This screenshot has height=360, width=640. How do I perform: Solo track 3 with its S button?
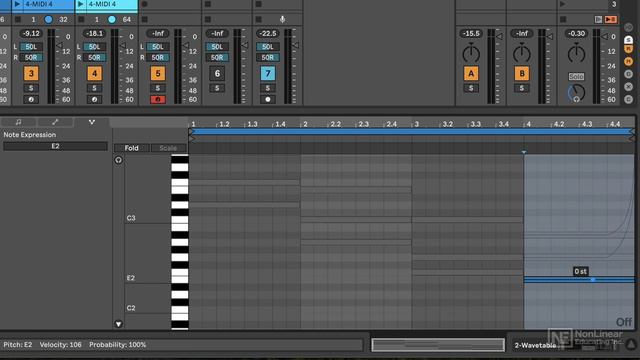click(31, 88)
